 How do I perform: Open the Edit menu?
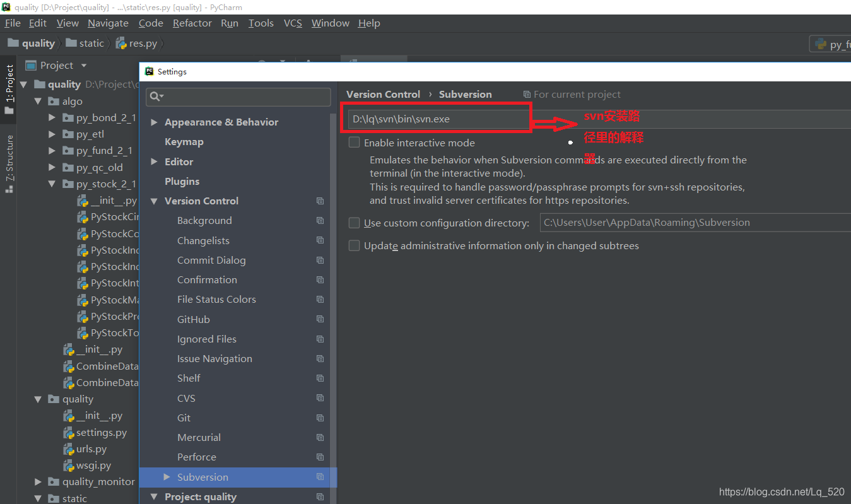(x=38, y=23)
